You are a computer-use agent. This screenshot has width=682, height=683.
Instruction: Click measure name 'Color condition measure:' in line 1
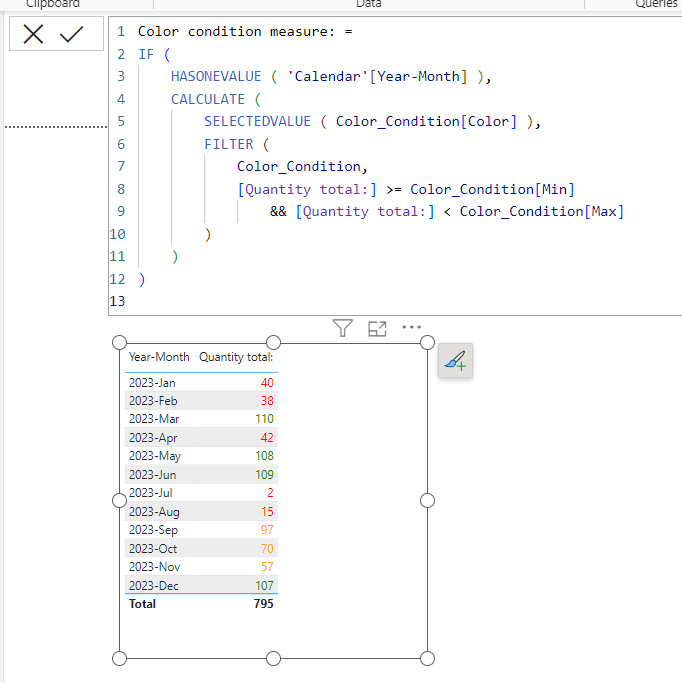point(236,32)
